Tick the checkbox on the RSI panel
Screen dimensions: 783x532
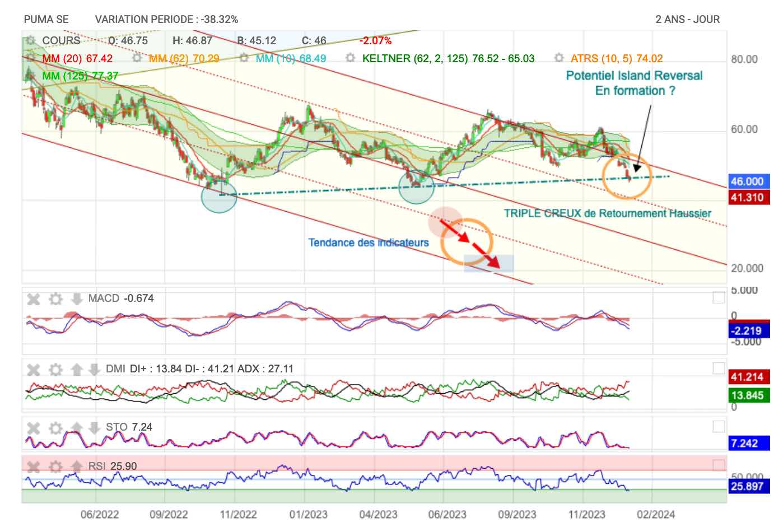coord(719,465)
